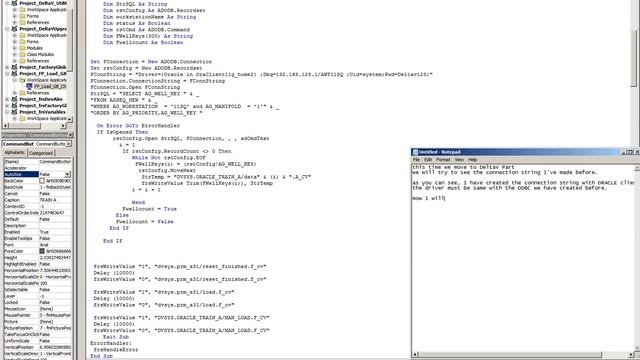Click the Project_frsFactoryGl project icon
Viewport: 640px width, 360px height.
[x=15, y=105]
